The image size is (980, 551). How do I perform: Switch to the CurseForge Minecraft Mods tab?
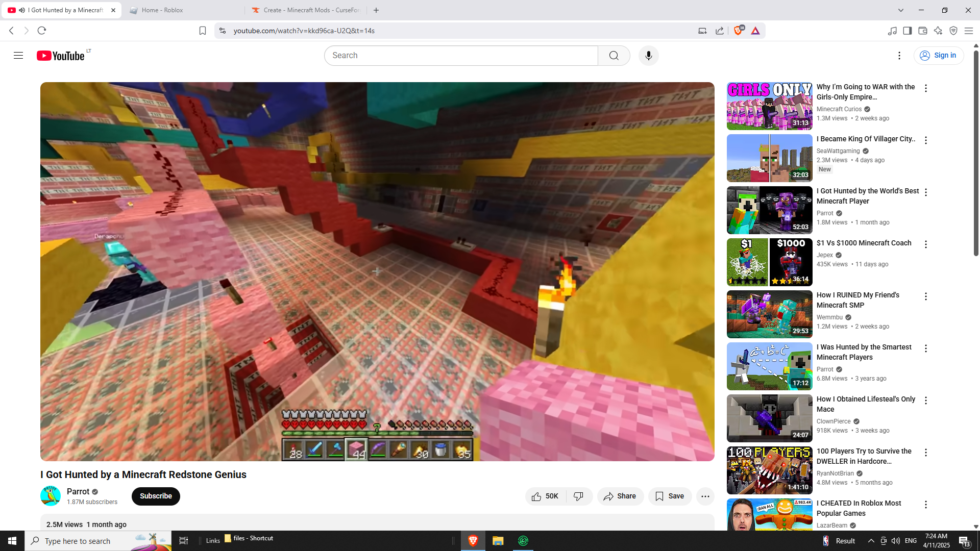point(306,10)
